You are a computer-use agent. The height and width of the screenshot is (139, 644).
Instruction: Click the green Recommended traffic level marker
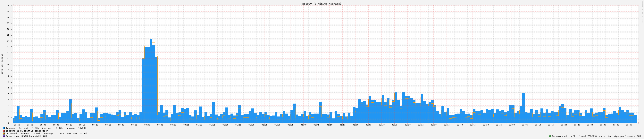[x=550, y=136]
